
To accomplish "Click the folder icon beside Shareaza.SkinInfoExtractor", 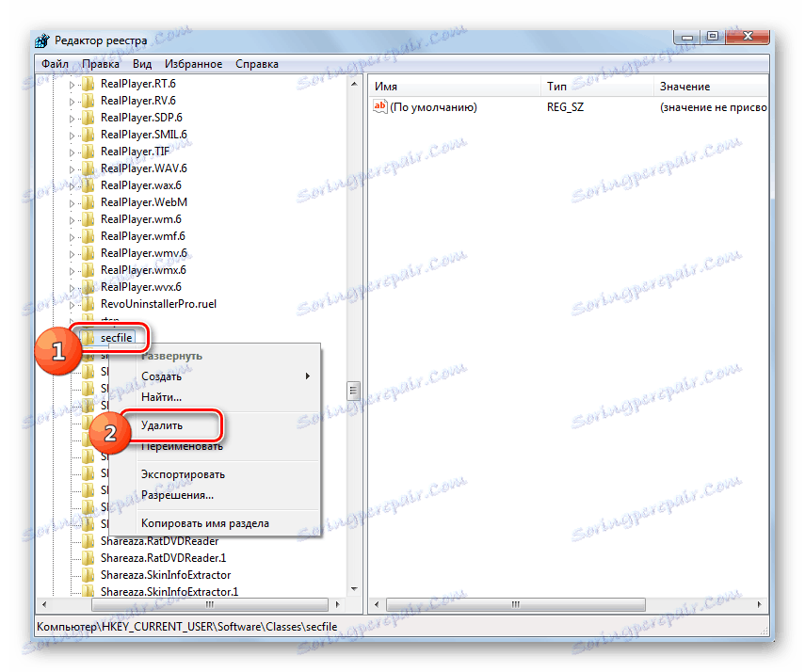I will tap(88, 574).
